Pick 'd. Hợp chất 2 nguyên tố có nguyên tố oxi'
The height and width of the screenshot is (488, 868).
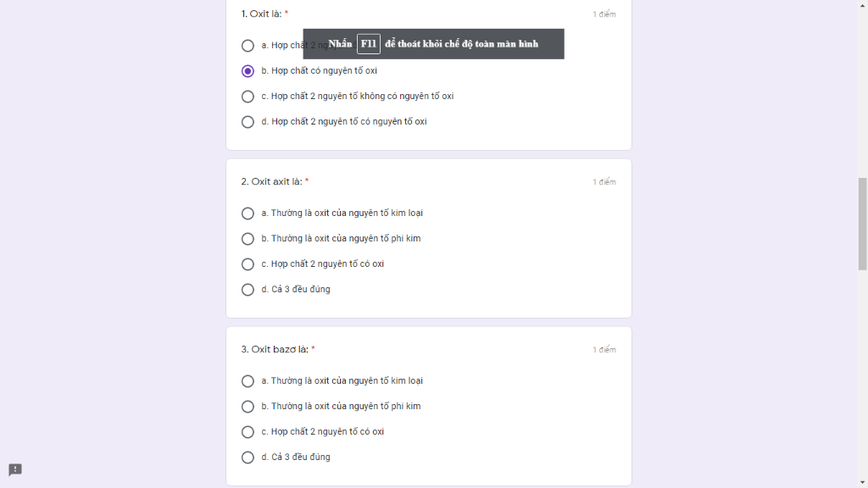(248, 122)
